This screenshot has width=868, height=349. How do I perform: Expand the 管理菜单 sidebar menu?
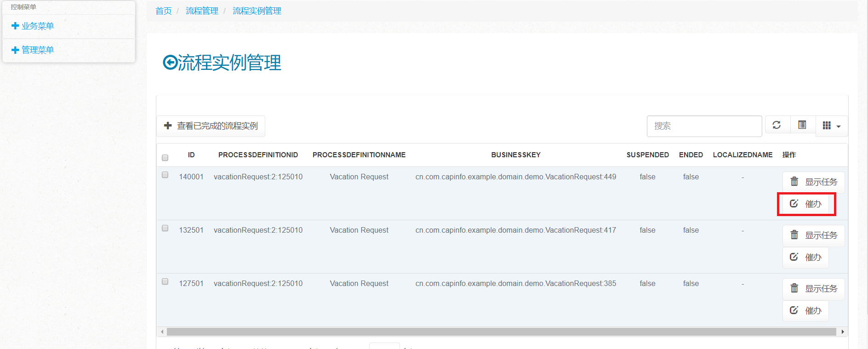click(33, 50)
